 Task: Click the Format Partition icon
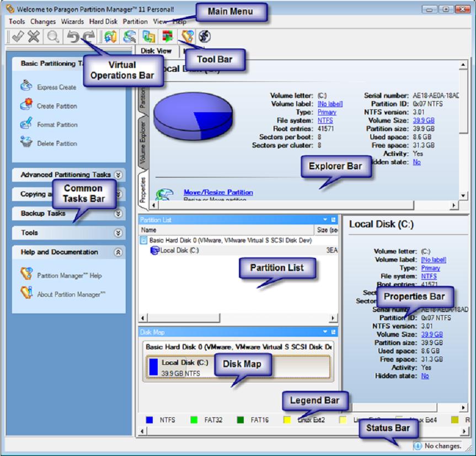26,123
